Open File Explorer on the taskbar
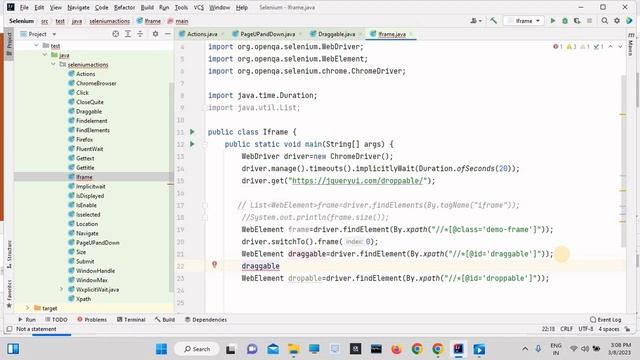Viewport: 640px width, 360px height. click(293, 349)
